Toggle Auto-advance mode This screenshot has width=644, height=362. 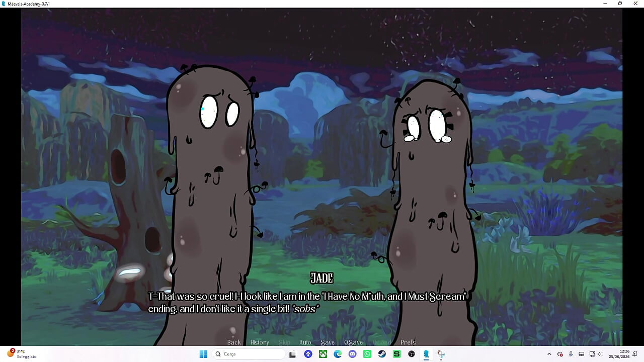point(305,342)
